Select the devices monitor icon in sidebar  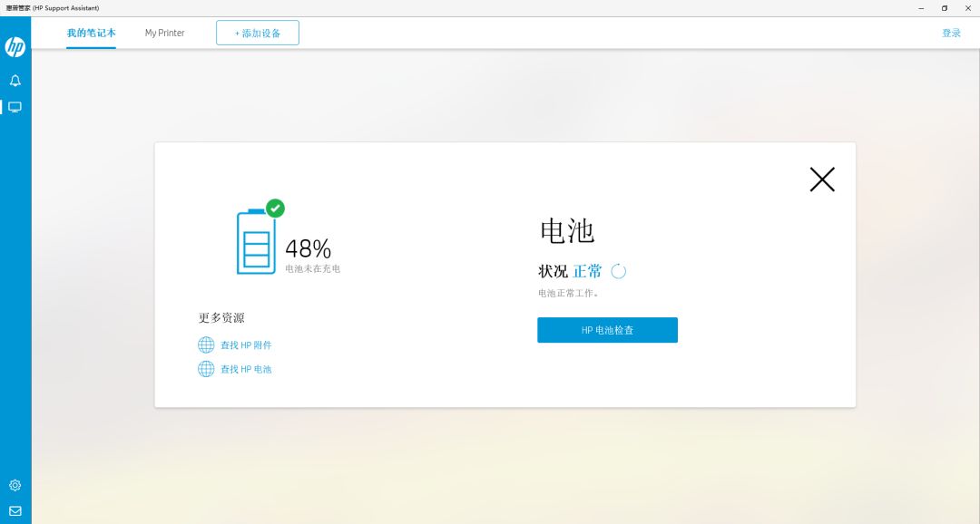15,107
